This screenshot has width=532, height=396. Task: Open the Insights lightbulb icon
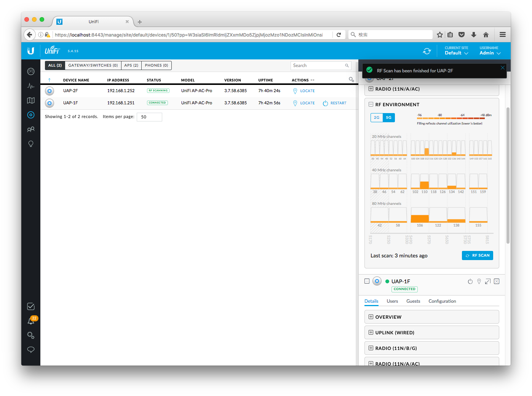click(x=31, y=144)
